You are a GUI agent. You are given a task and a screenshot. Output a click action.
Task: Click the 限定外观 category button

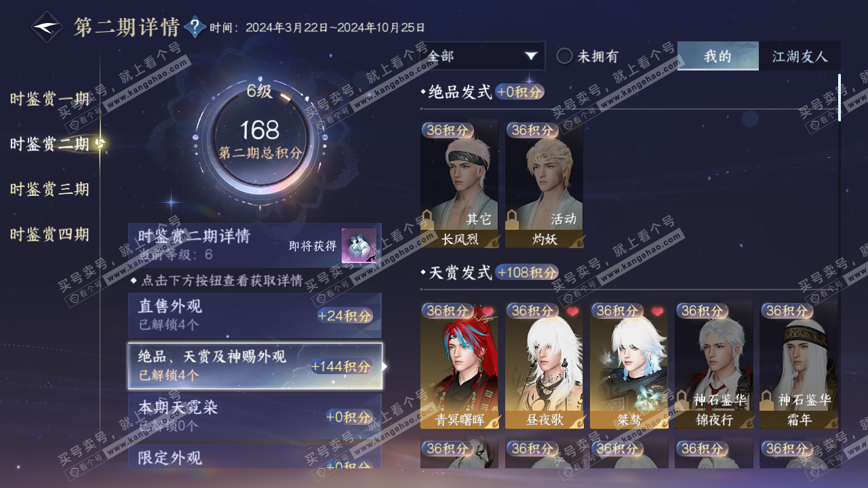[255, 457]
